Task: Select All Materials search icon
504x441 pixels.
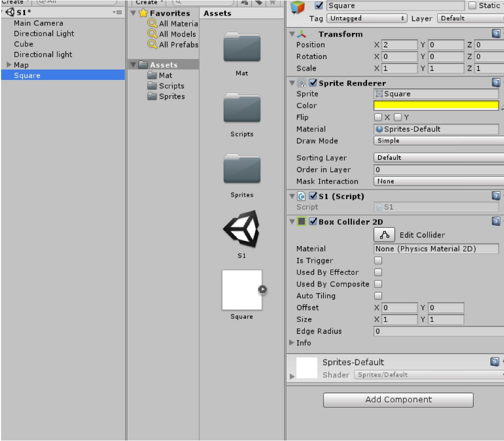Action: [152, 24]
